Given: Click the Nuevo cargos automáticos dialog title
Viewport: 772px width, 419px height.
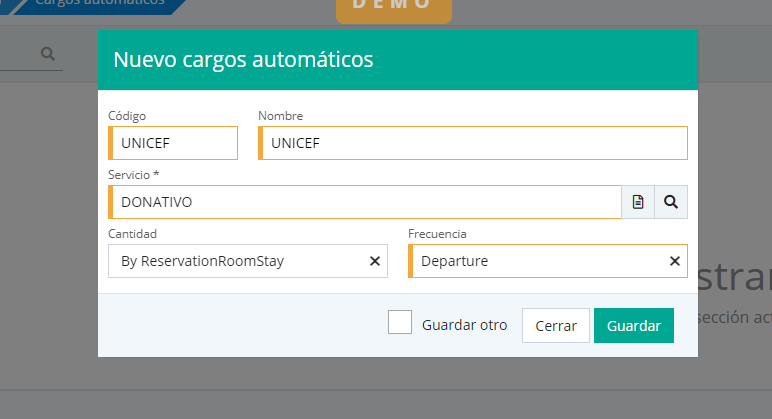Looking at the screenshot, I should click(243, 60).
